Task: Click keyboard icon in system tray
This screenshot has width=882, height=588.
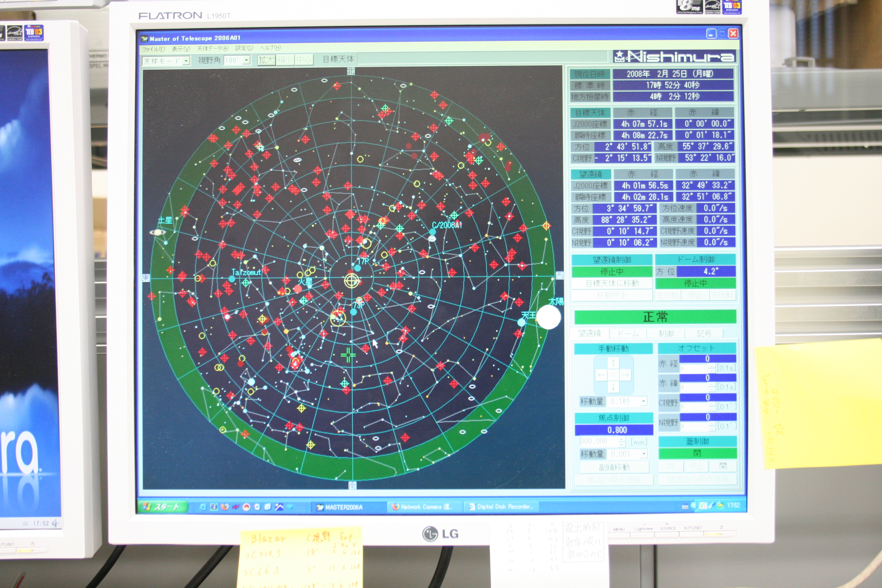Action: [x=685, y=507]
